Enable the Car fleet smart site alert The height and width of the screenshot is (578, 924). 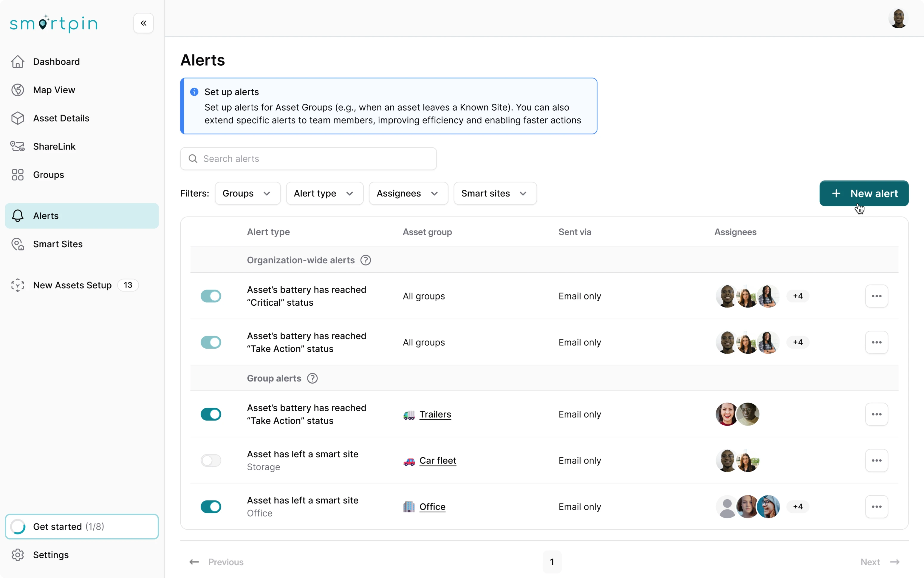click(x=211, y=460)
